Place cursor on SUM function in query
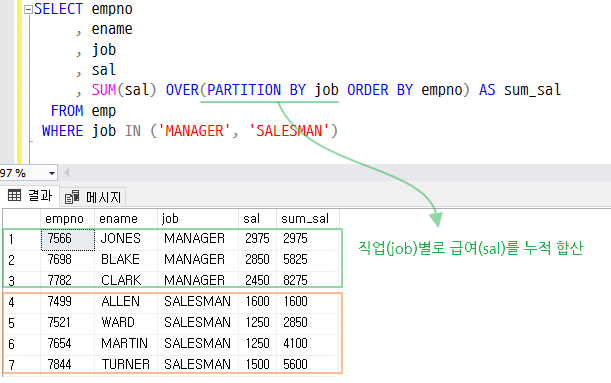The height and width of the screenshot is (383, 611). point(104,90)
